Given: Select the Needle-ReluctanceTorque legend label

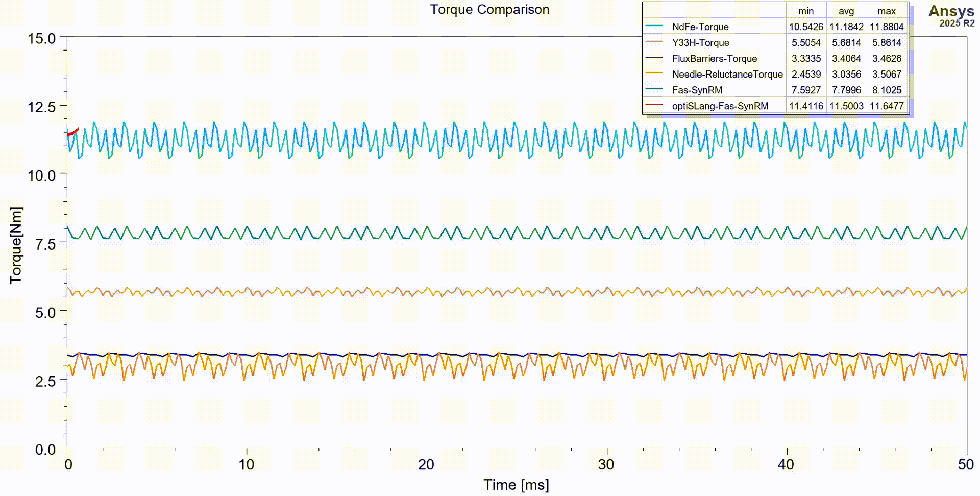Looking at the screenshot, I should [727, 74].
